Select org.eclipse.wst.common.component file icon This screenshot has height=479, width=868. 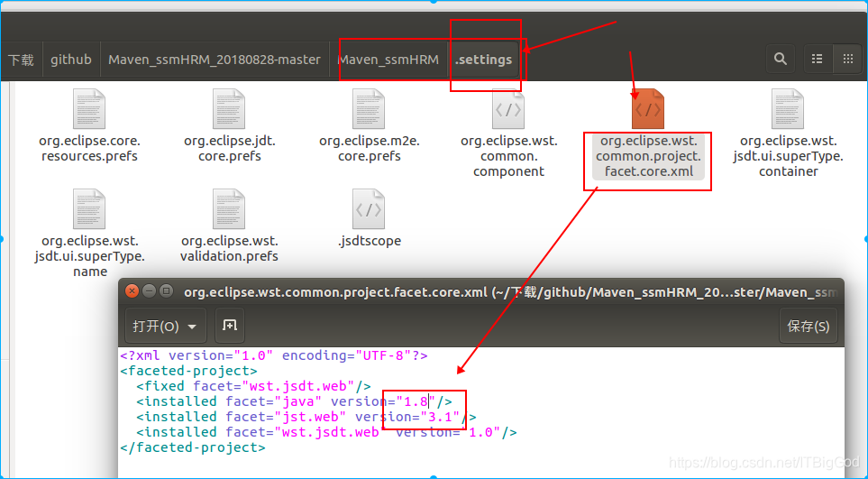pos(508,108)
